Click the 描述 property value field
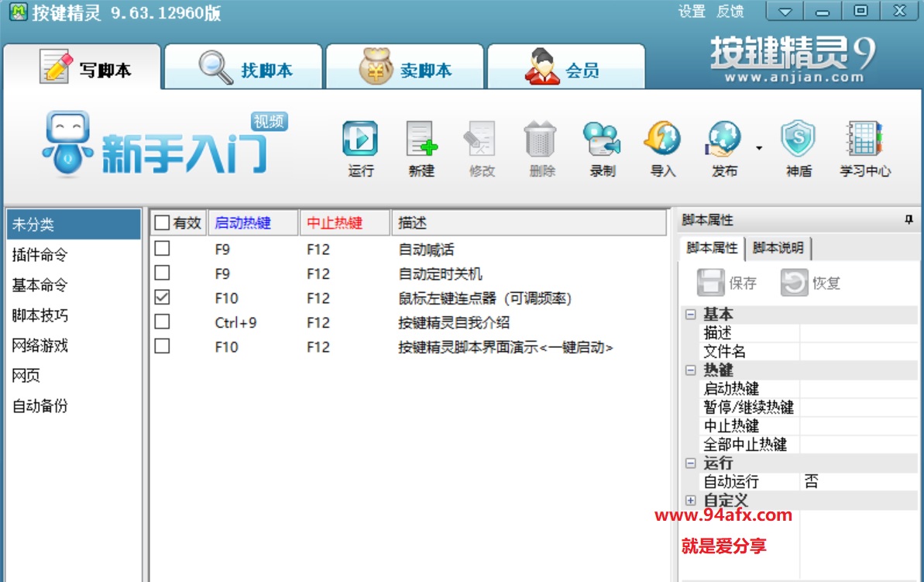 pyautogui.click(x=858, y=333)
